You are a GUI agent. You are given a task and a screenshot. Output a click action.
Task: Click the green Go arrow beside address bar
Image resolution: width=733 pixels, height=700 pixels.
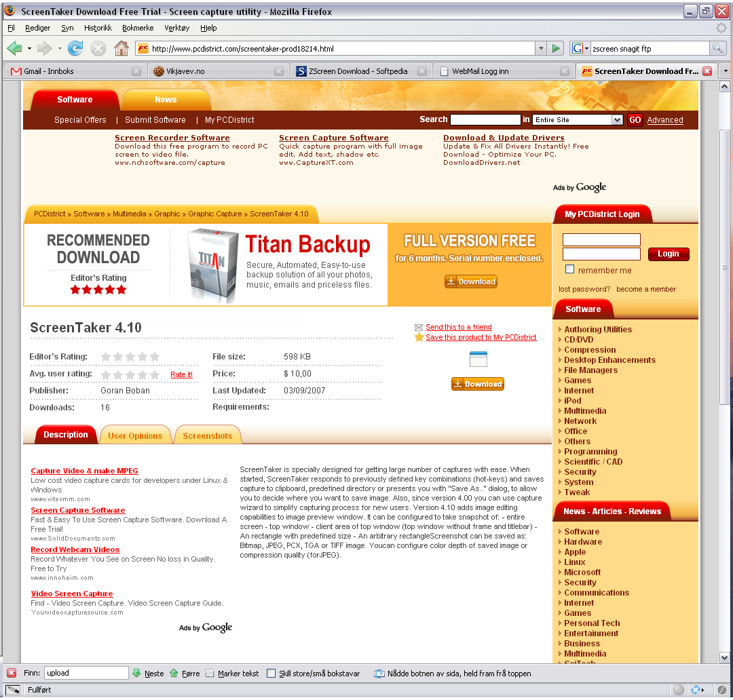(x=556, y=48)
